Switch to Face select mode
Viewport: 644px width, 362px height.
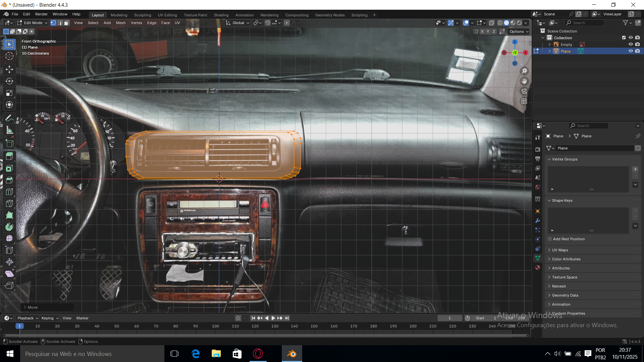point(67,23)
